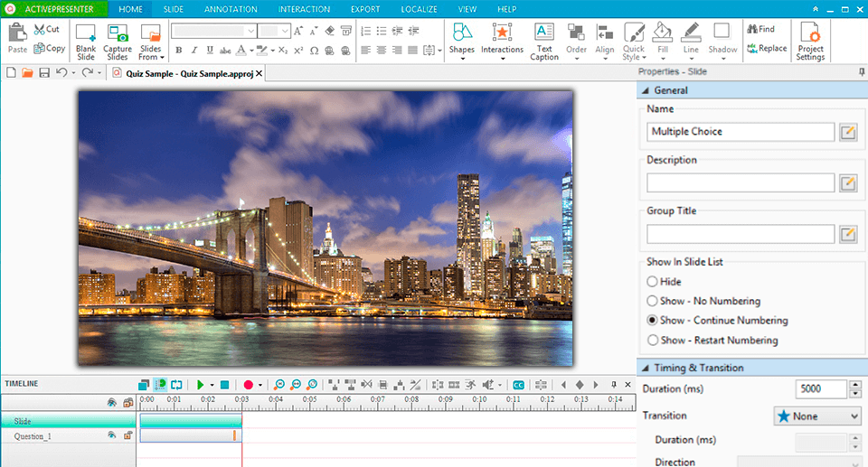The image size is (868, 467).
Task: Open the Transition None dropdown
Action: 817,416
